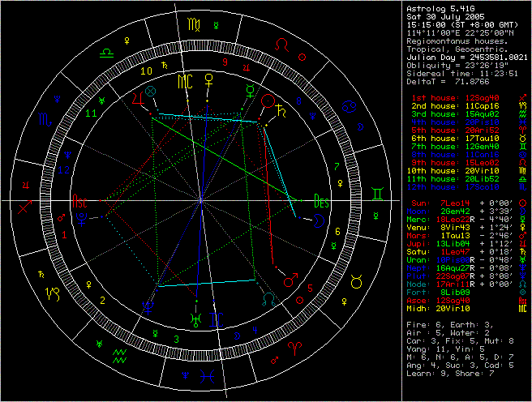Click the Astrolog 5.41G title text
This screenshot has width=532, height=402.
pos(440,8)
